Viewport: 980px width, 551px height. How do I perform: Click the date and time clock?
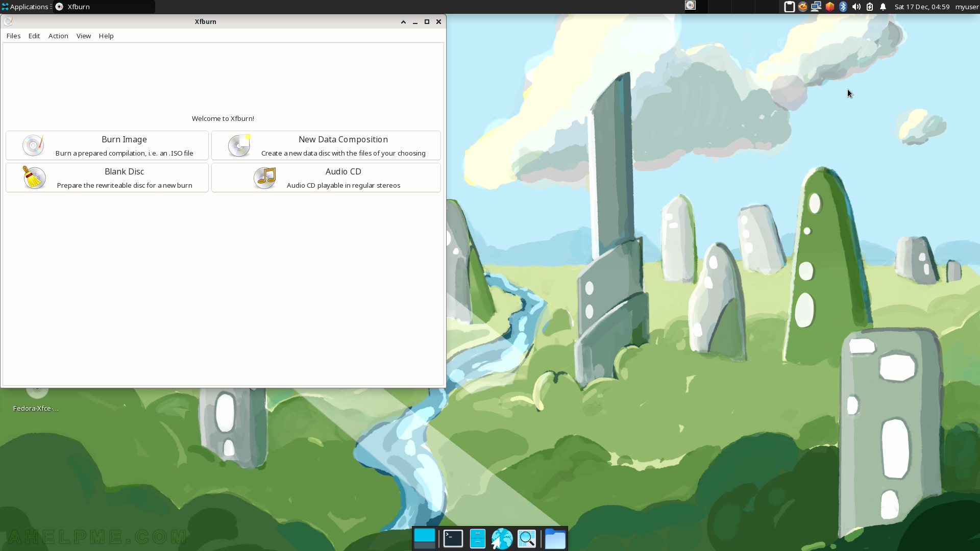[x=922, y=7]
